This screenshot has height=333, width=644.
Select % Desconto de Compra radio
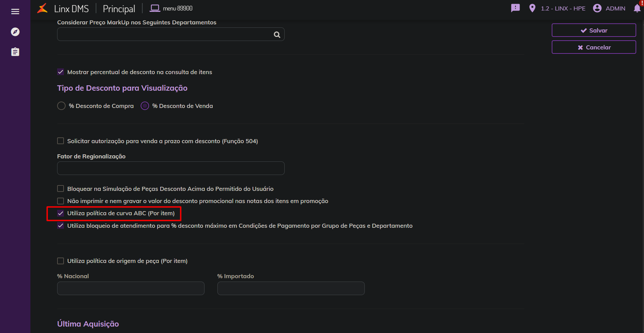(x=62, y=106)
